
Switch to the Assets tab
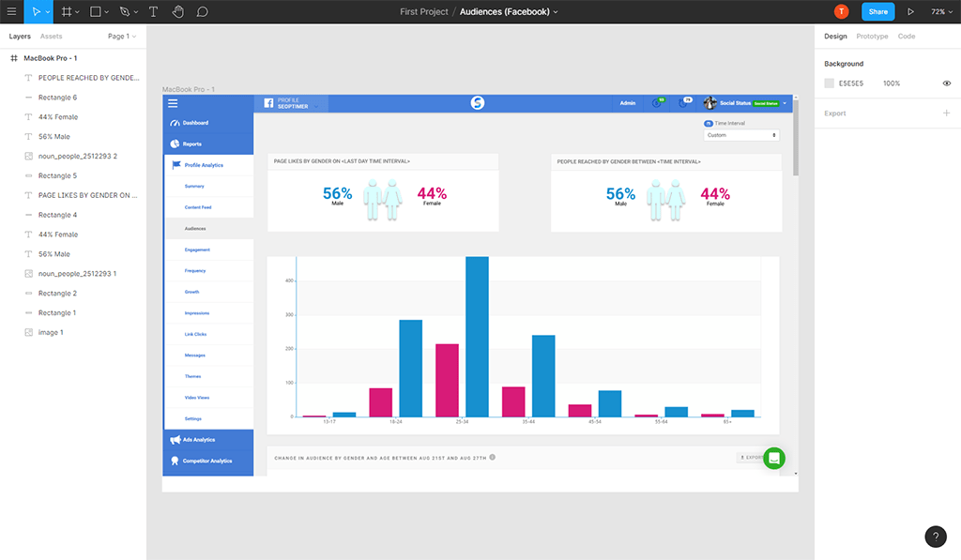coord(51,37)
